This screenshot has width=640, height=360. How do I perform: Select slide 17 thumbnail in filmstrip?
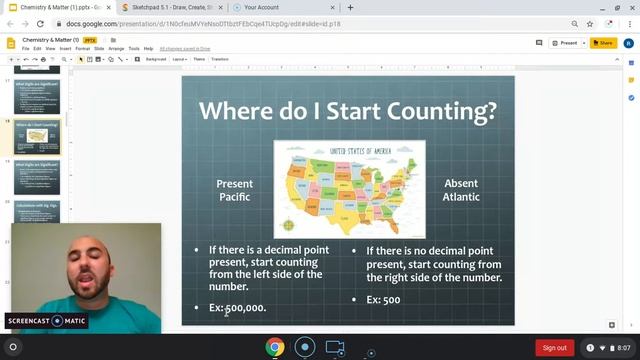click(x=37, y=97)
